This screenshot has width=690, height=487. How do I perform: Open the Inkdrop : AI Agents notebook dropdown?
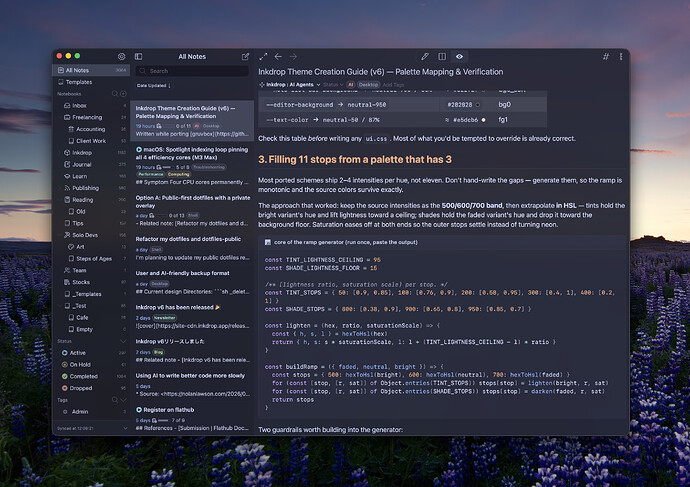click(x=290, y=84)
